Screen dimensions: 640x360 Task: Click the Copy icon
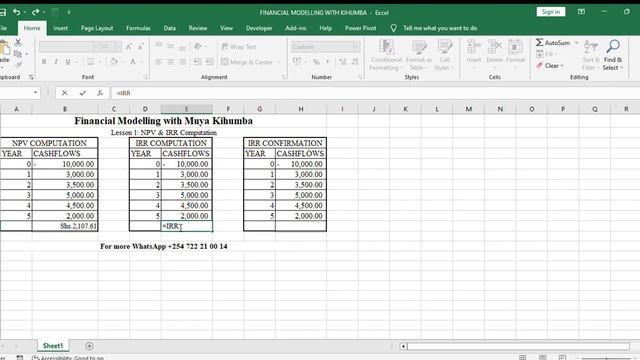click(x=18, y=53)
